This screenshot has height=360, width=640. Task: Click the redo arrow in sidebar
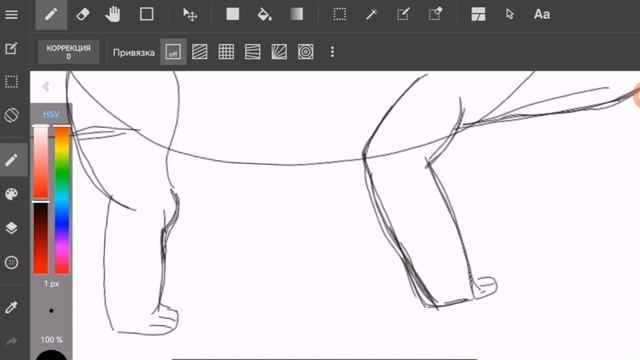click(11, 341)
